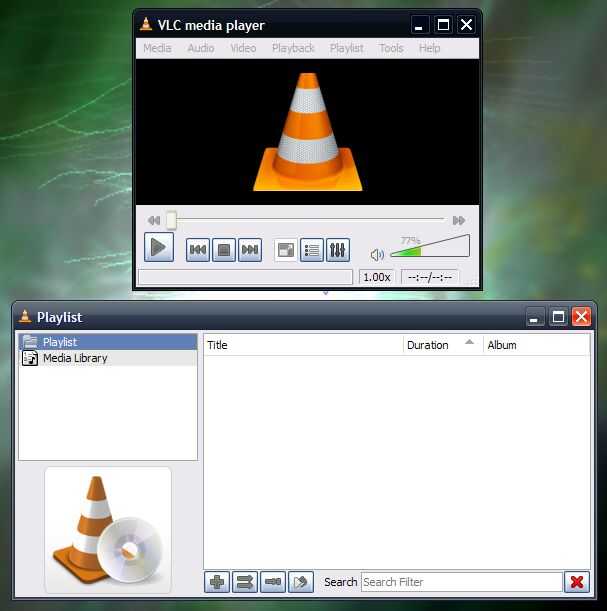Skip to next track in VLC
607x611 pixels.
(250, 249)
